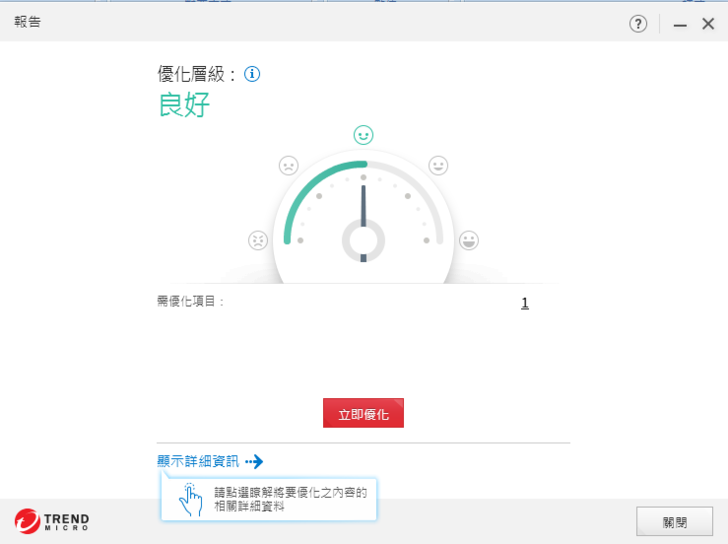
Task: Click the smiling face on the gauge's upper right
Action: pos(438,165)
